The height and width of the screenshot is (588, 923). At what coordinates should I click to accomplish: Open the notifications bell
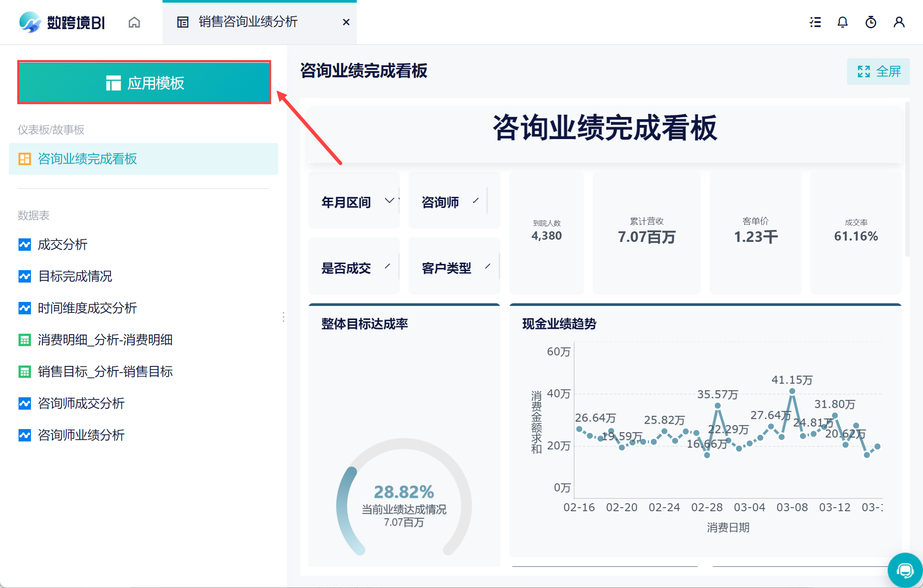843,22
